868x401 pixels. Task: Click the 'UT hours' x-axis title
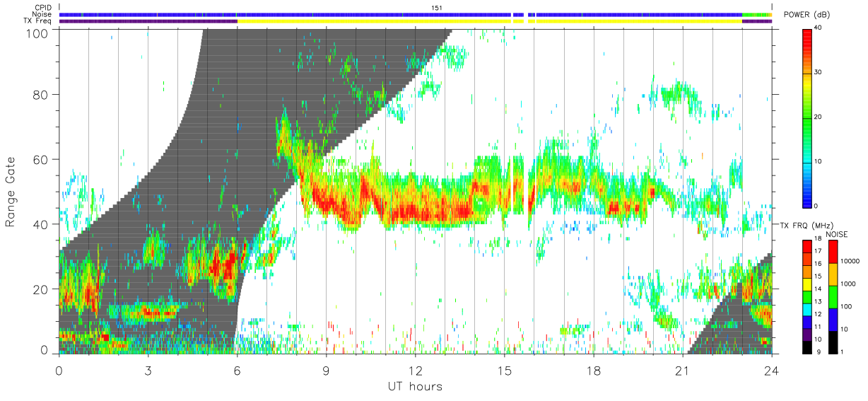click(x=415, y=386)
